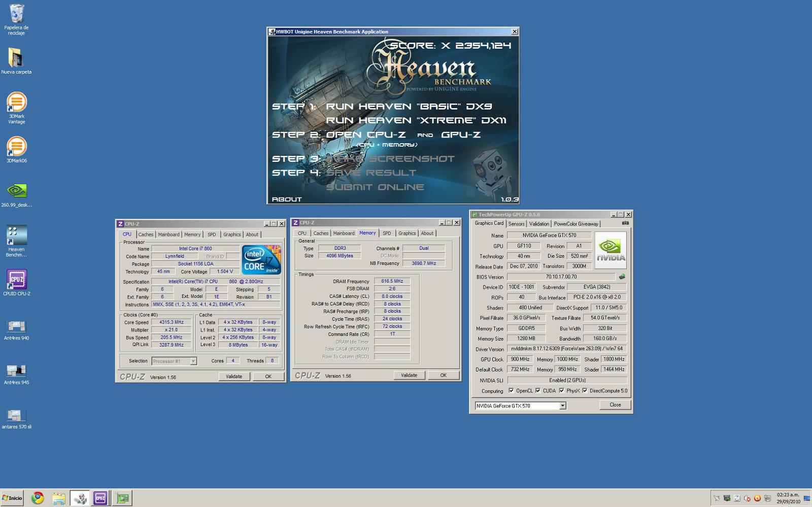Image resolution: width=812 pixels, height=507 pixels.
Task: Click Take Screenshot in Heaven window
Action: (390, 159)
